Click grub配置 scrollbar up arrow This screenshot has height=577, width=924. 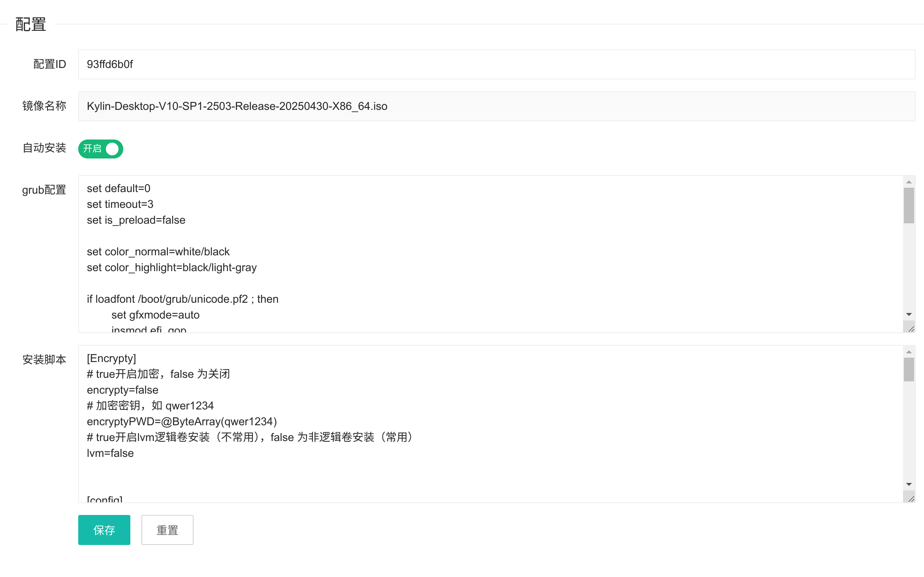click(x=909, y=182)
